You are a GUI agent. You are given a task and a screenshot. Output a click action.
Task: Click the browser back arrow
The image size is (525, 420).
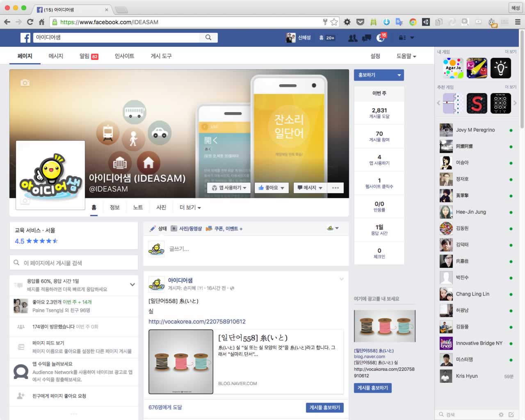[x=7, y=22]
